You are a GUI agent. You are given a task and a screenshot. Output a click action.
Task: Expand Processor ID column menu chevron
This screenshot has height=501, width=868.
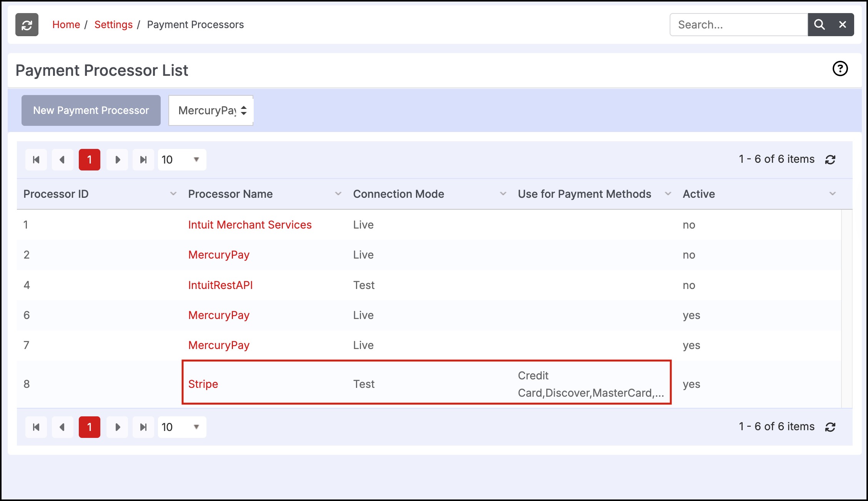click(x=173, y=194)
